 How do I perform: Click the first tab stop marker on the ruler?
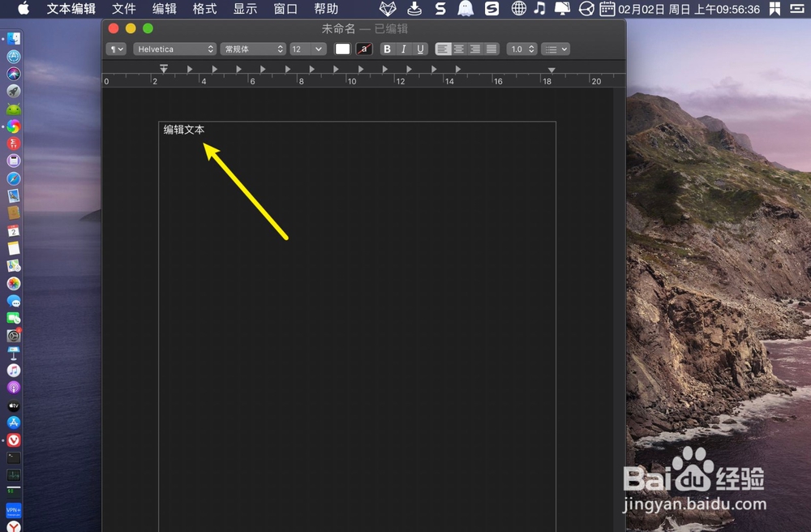(189, 69)
